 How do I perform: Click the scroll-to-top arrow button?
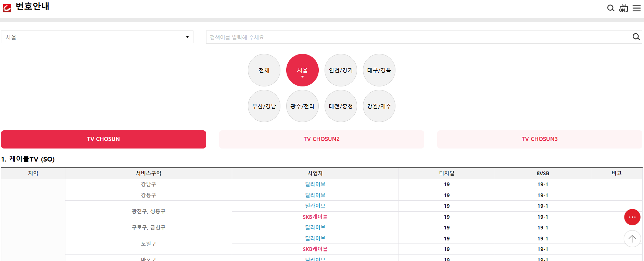point(632,239)
